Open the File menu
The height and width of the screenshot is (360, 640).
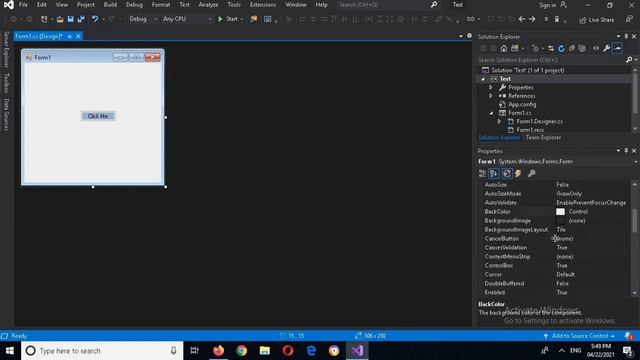24,5
